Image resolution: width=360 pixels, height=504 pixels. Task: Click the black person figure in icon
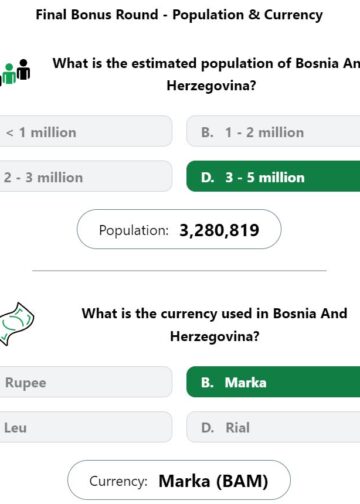tap(23, 69)
